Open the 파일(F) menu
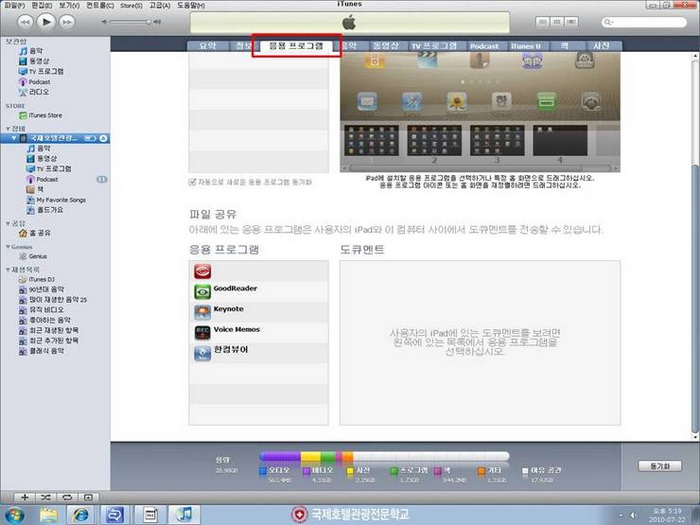 [11, 5]
